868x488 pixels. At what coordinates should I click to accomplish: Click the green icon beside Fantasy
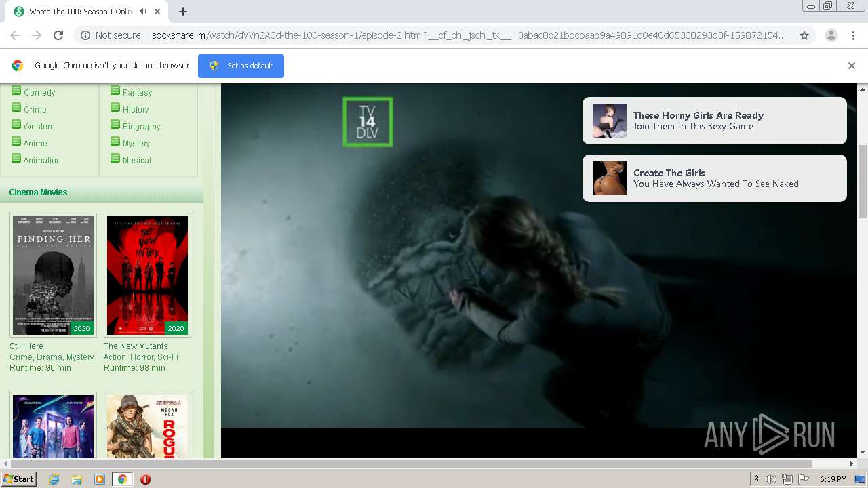115,91
